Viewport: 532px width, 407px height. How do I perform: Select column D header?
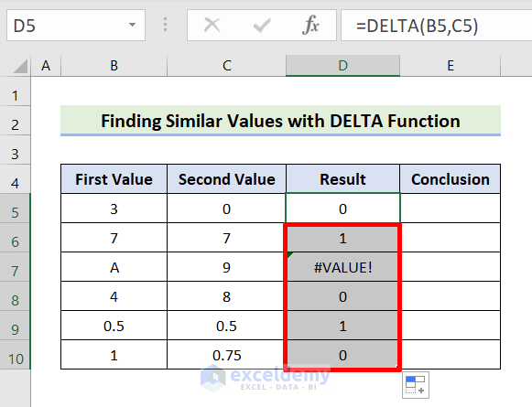[342, 66]
